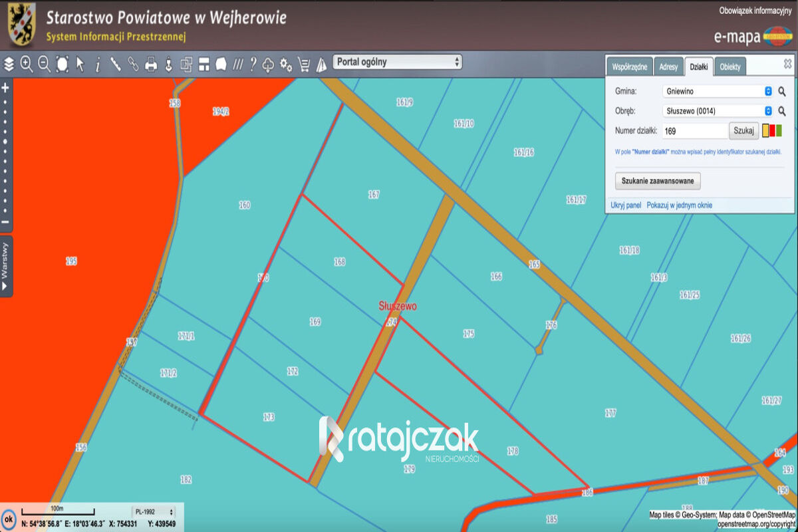The image size is (798, 532).
Task: Select the zoom out magnifier tool
Action: (45, 64)
